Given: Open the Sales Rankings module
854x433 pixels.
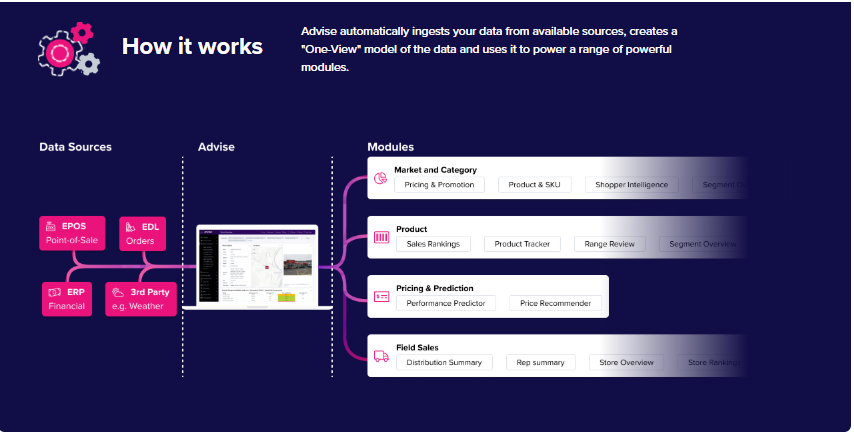Looking at the screenshot, I should tap(433, 244).
